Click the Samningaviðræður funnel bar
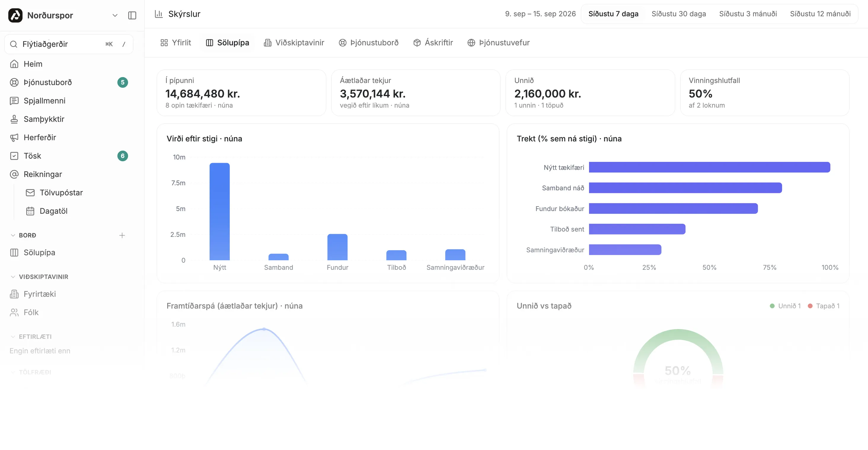The height and width of the screenshot is (450, 868). (x=625, y=250)
